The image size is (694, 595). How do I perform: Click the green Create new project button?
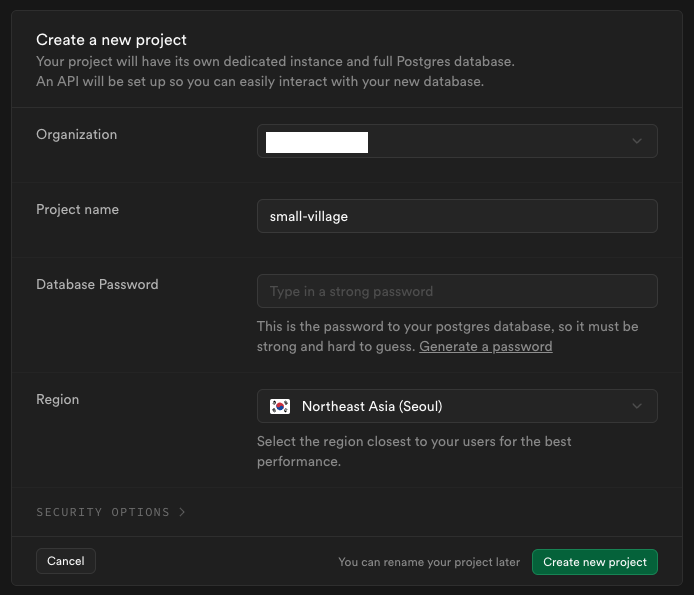click(595, 562)
